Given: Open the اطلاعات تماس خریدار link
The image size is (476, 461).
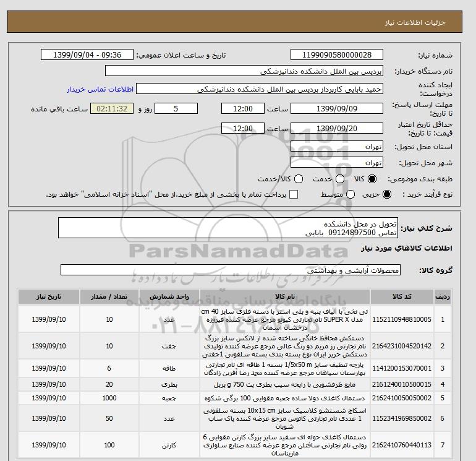Looking at the screenshot, I should 100,89.
